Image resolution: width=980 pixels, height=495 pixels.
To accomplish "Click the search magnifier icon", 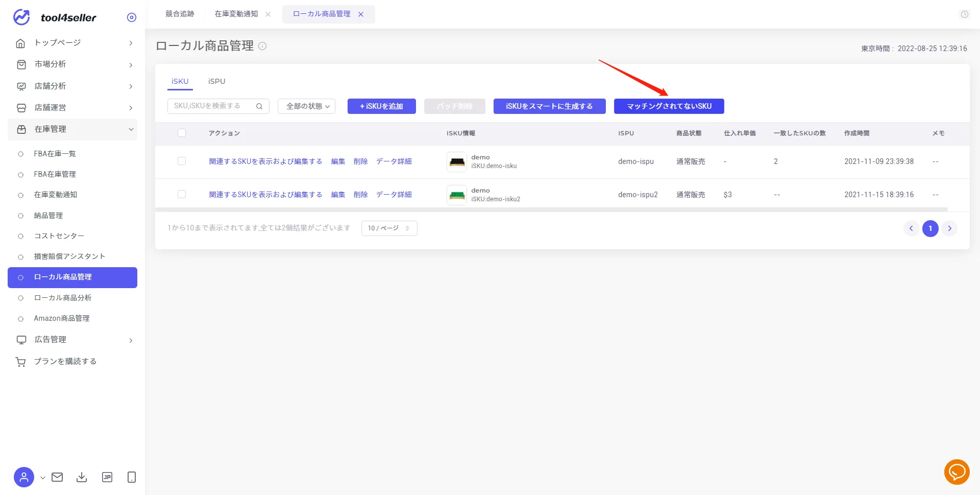I will pos(259,106).
